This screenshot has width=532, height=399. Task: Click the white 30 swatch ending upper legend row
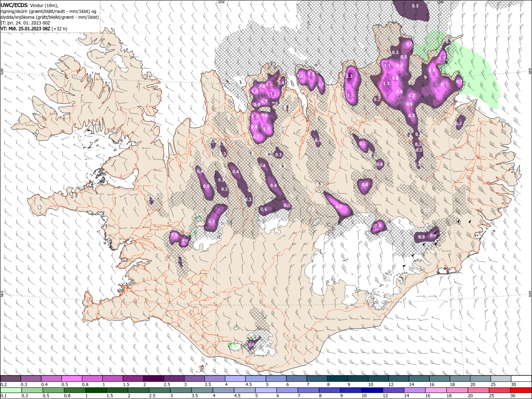(x=521, y=379)
